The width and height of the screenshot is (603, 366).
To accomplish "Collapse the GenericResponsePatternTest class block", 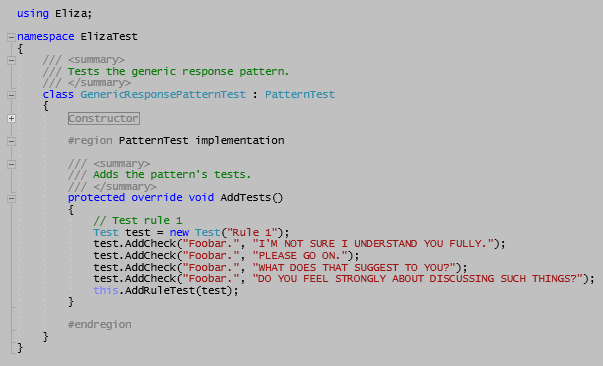I will point(11,95).
